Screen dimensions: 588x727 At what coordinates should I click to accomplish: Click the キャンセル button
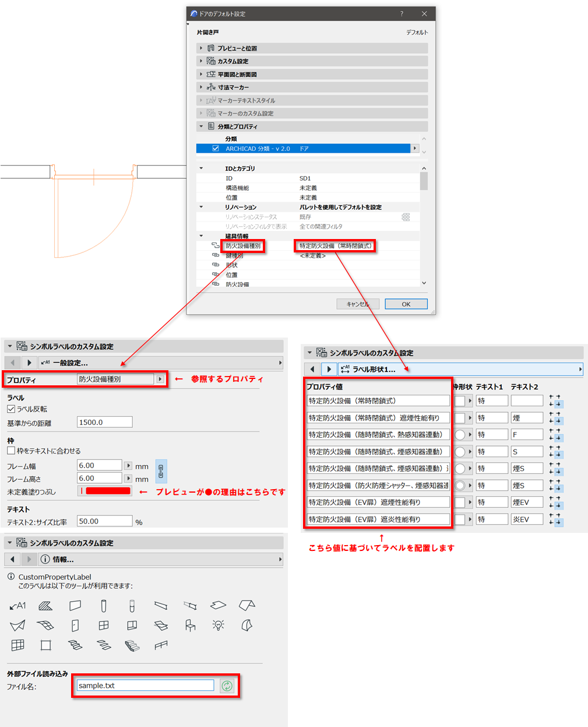point(358,304)
